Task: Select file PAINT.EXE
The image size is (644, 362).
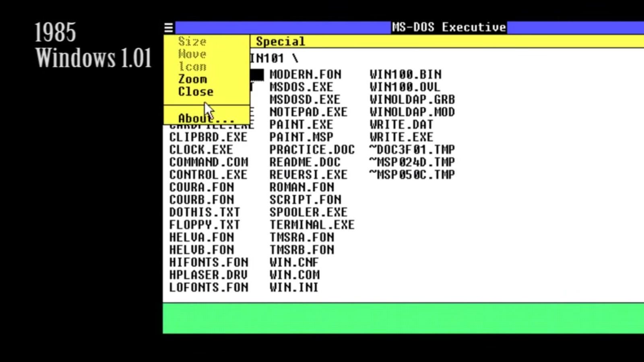Action: pyautogui.click(x=301, y=124)
